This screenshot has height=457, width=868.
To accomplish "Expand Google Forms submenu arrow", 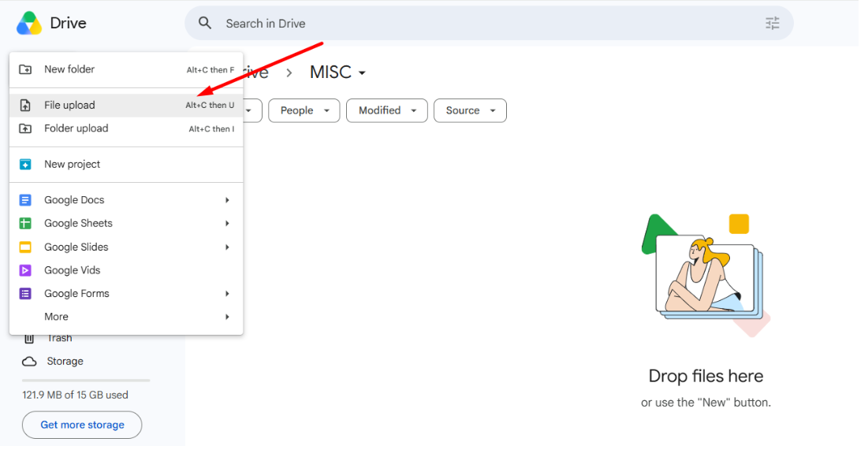I will point(227,294).
